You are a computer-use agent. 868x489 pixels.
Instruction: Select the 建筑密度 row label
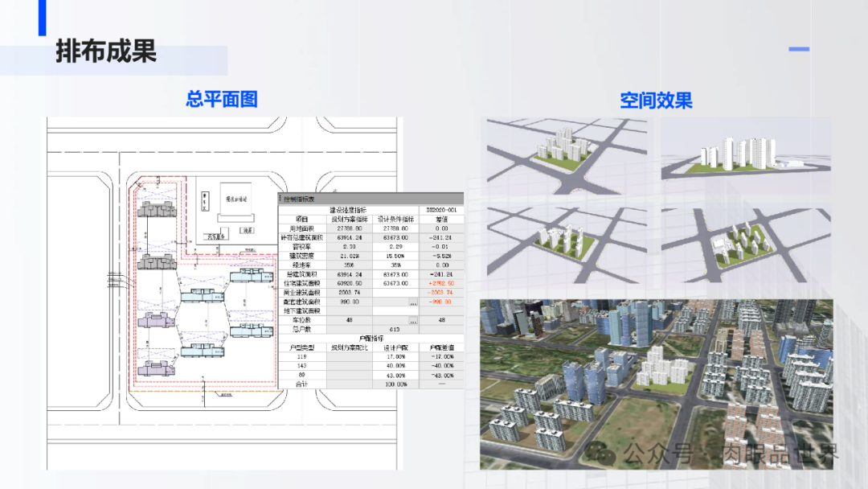click(x=301, y=256)
